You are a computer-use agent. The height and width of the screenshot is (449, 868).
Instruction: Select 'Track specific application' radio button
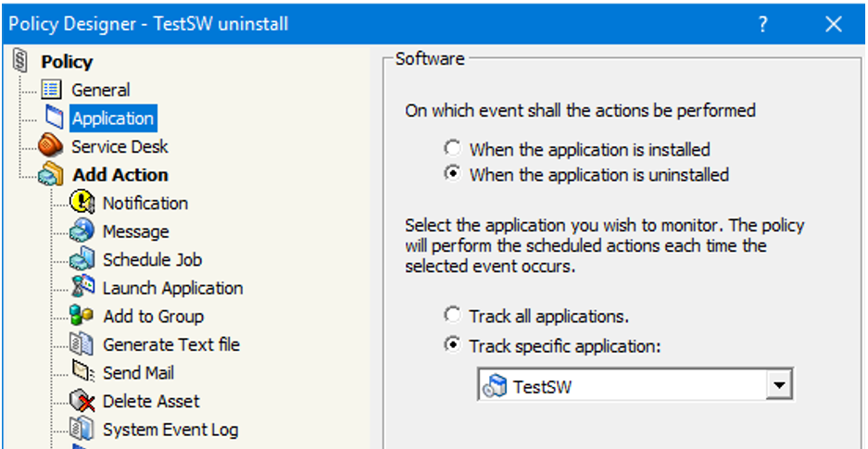tap(452, 344)
